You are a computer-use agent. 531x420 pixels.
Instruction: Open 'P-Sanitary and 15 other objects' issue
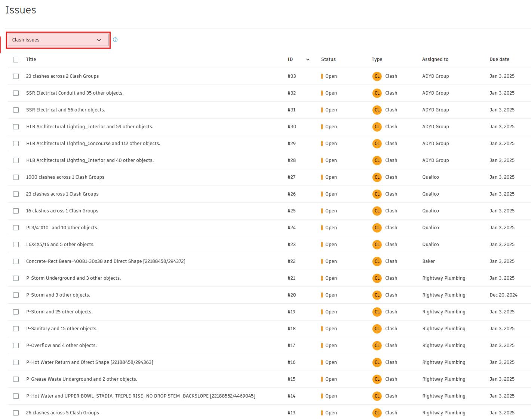pos(62,329)
